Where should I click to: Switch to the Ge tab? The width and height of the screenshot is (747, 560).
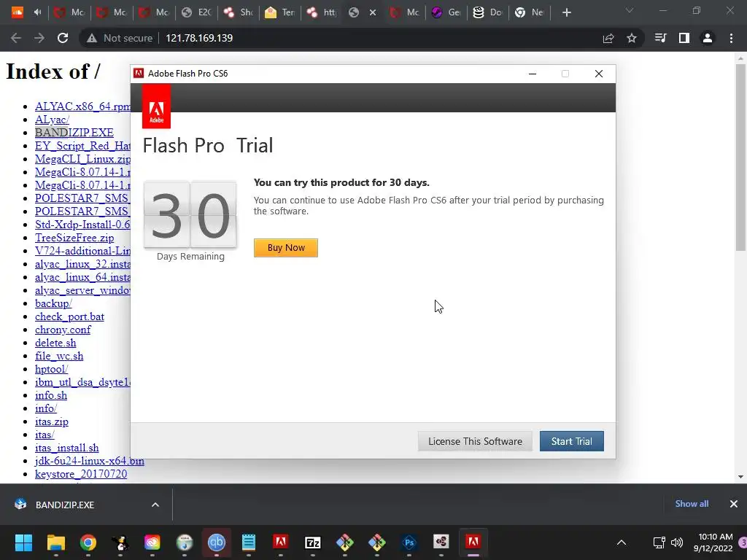coord(447,12)
